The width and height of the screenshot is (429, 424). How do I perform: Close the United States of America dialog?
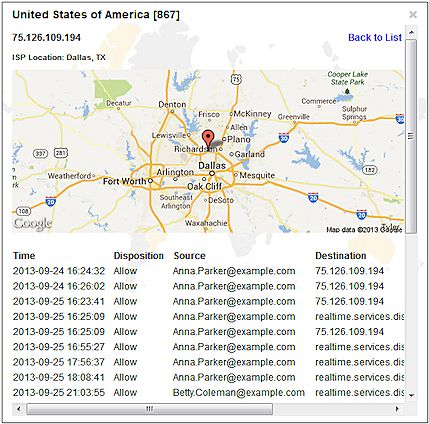click(x=413, y=15)
